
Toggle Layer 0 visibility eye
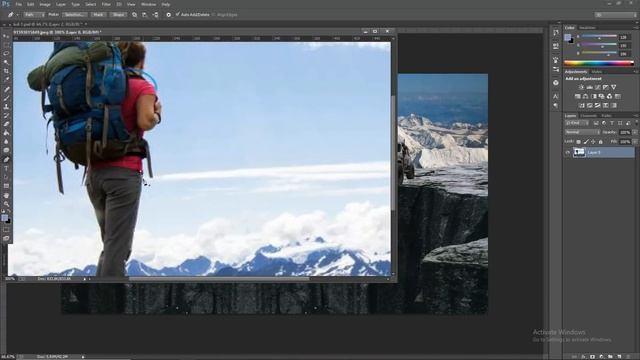[567, 152]
